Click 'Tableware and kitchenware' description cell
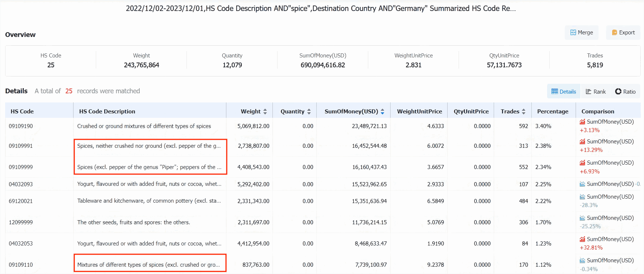 tap(149, 201)
